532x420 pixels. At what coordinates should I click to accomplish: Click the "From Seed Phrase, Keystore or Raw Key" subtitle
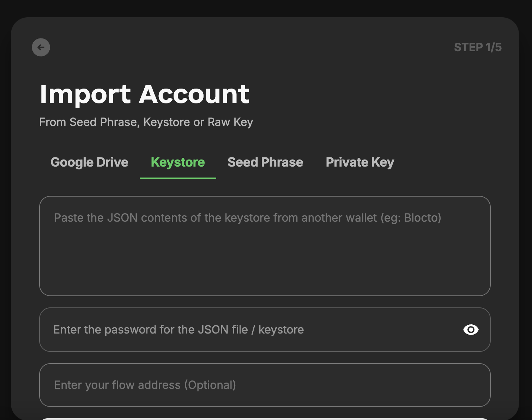146,122
